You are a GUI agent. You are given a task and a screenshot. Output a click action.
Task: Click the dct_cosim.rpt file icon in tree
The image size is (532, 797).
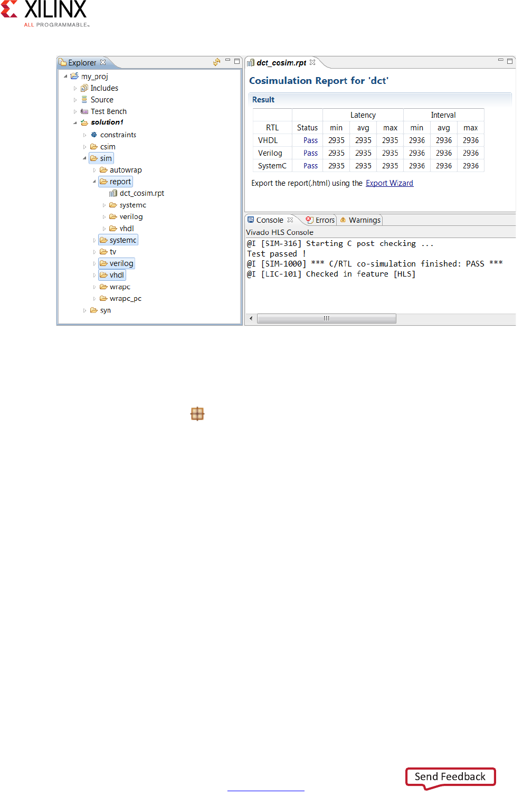[x=113, y=193]
